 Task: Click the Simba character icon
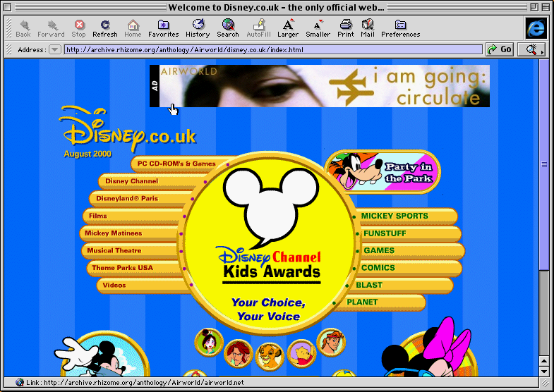click(270, 356)
